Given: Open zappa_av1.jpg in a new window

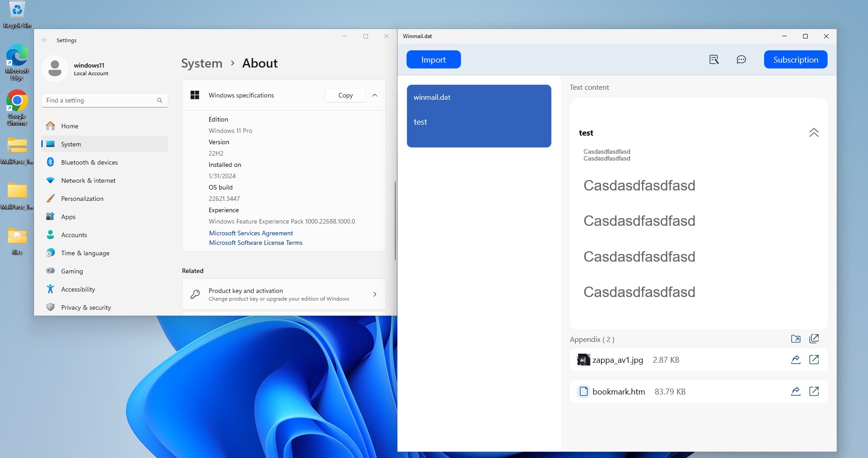Looking at the screenshot, I should point(814,360).
